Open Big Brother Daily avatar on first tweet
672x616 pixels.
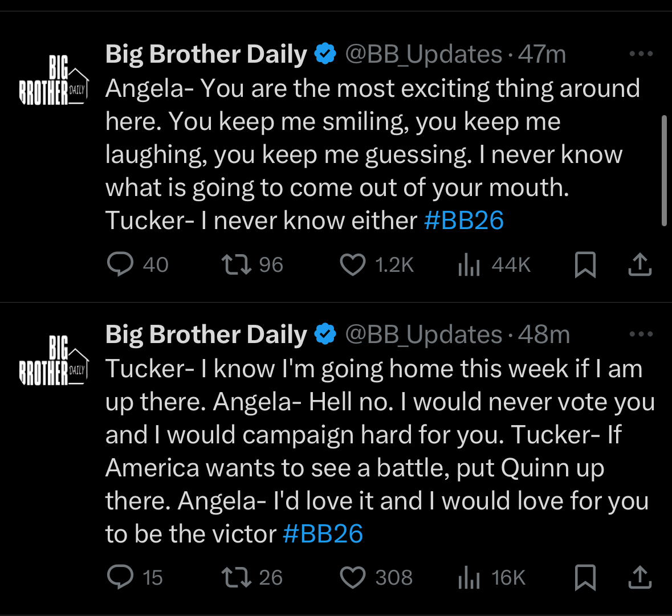(54, 80)
